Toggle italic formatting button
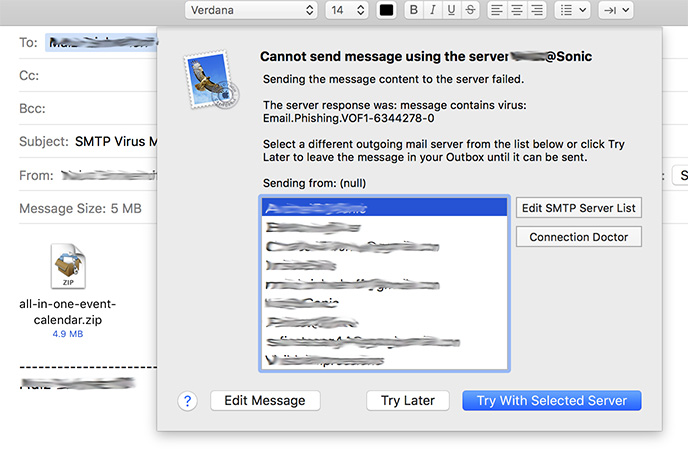688x469 pixels. point(433,10)
